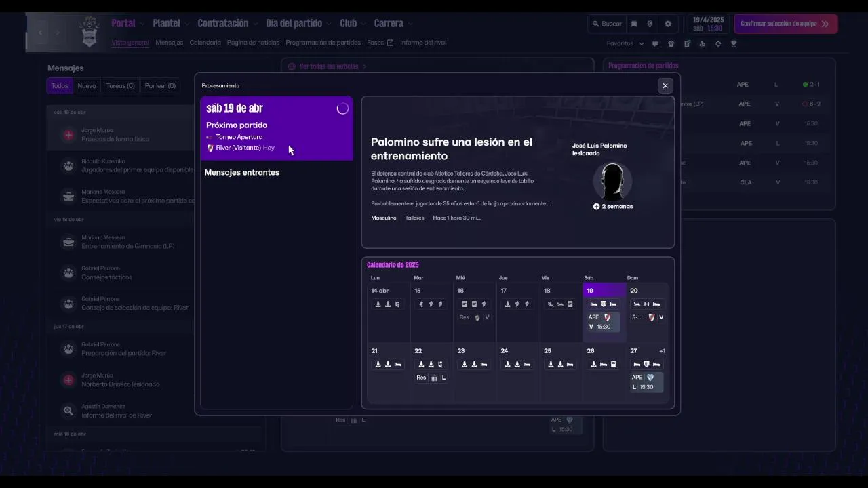Click the briefcase icon beside Expectativas para el próximo partido
868x488 pixels.
[x=68, y=197]
